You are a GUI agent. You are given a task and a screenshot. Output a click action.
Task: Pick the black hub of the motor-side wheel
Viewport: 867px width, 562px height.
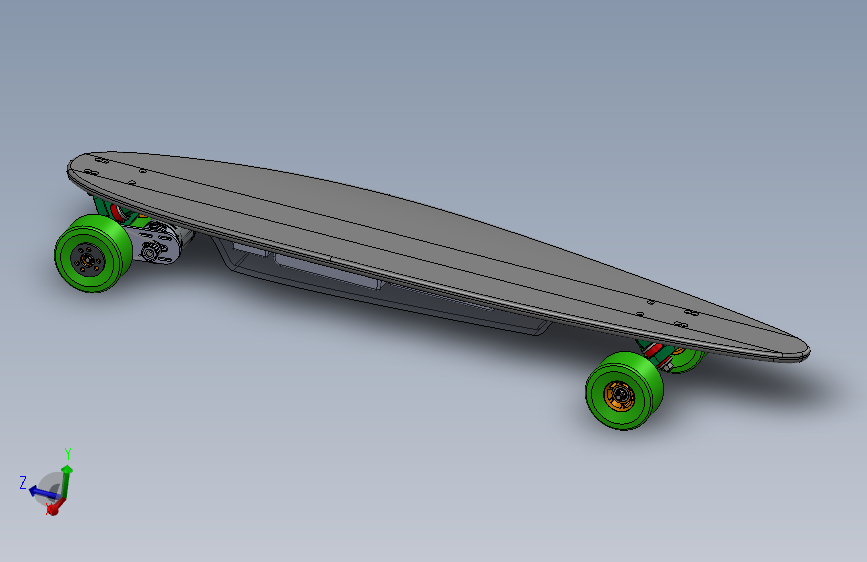pos(86,258)
